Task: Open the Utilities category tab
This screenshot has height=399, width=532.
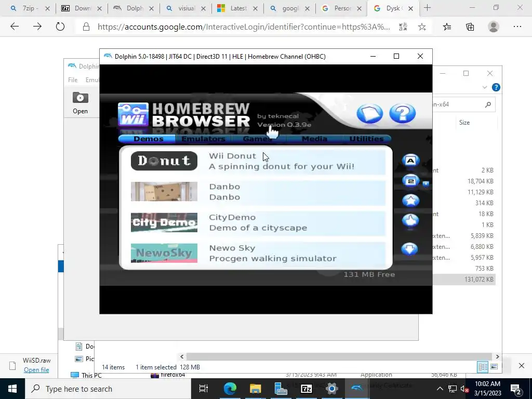Action: (x=366, y=139)
